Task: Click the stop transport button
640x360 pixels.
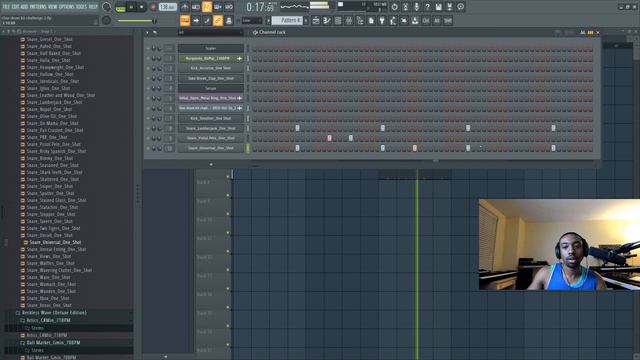Action: (141, 7)
